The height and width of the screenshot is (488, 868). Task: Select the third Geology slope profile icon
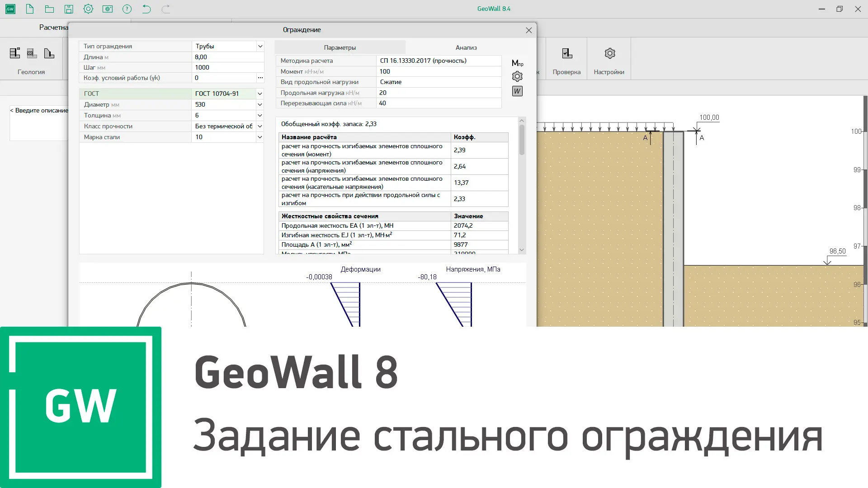pos(49,53)
